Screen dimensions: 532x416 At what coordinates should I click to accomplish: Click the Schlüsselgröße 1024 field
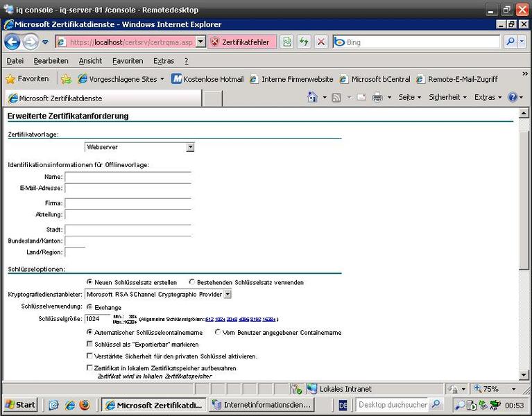98,319
